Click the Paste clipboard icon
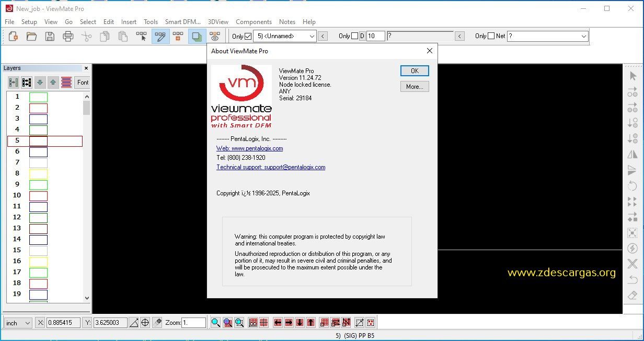The height and width of the screenshot is (341, 644). point(123,36)
